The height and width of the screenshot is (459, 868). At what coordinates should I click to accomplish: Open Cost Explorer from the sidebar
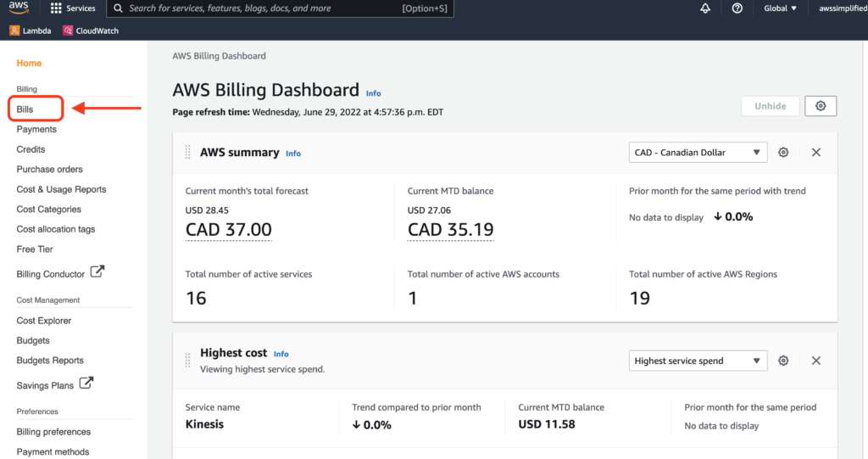point(44,321)
